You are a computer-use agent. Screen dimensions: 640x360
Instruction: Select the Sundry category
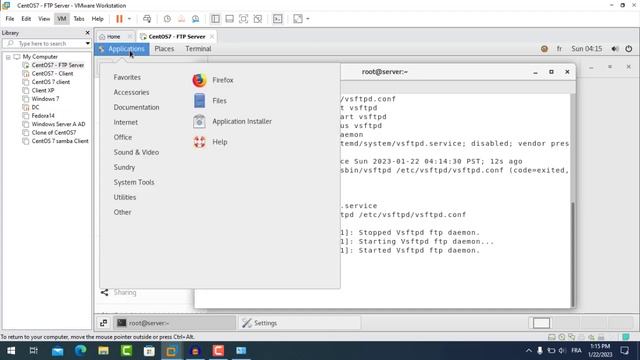pos(124,167)
